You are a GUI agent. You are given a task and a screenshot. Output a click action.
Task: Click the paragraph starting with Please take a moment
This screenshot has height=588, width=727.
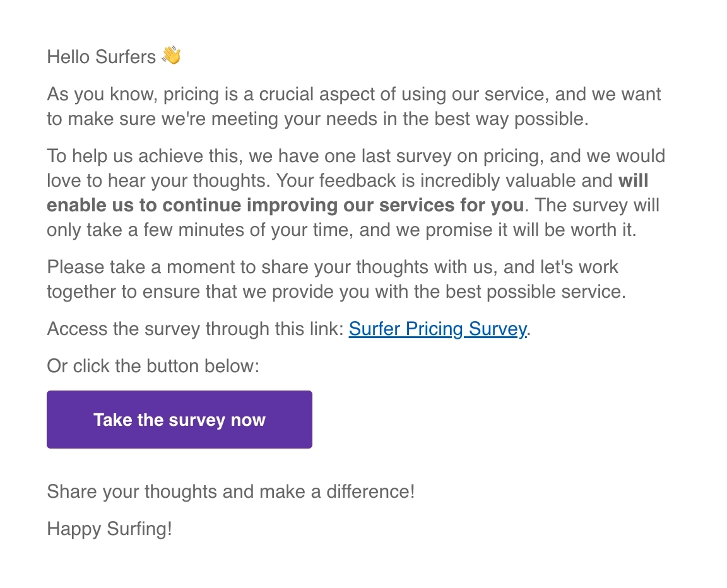click(333, 279)
